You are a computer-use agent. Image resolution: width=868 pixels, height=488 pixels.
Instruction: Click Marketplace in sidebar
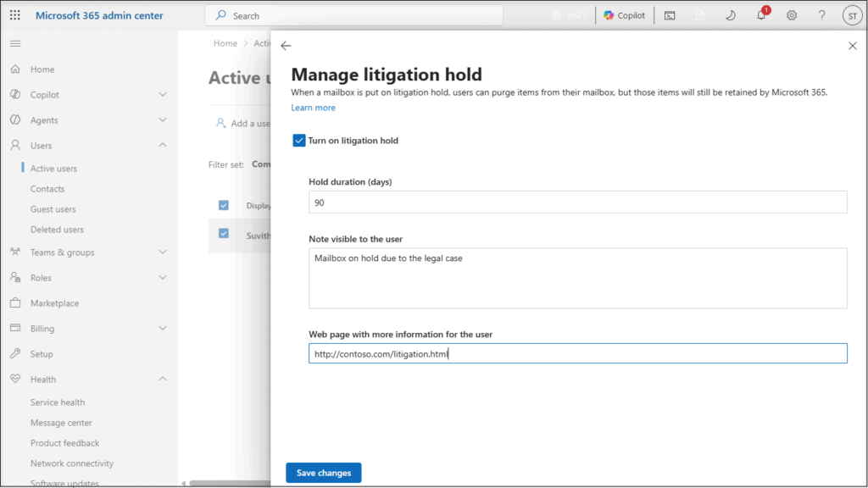point(55,303)
